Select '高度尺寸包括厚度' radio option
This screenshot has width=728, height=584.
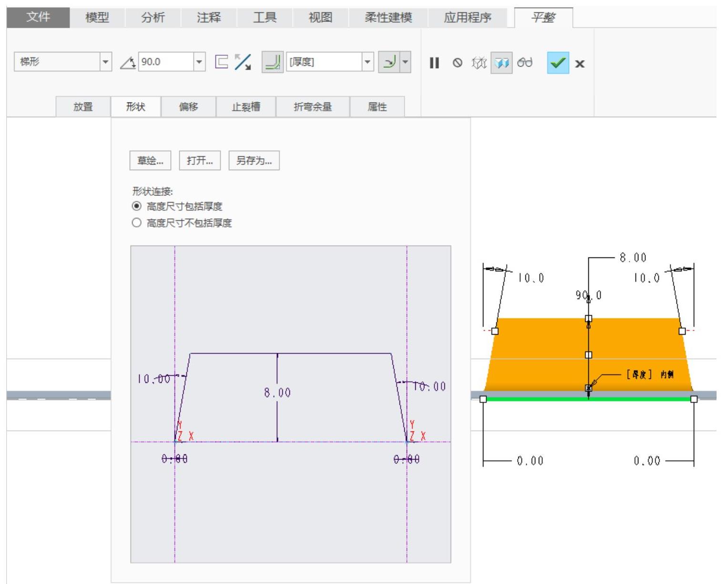(137, 206)
